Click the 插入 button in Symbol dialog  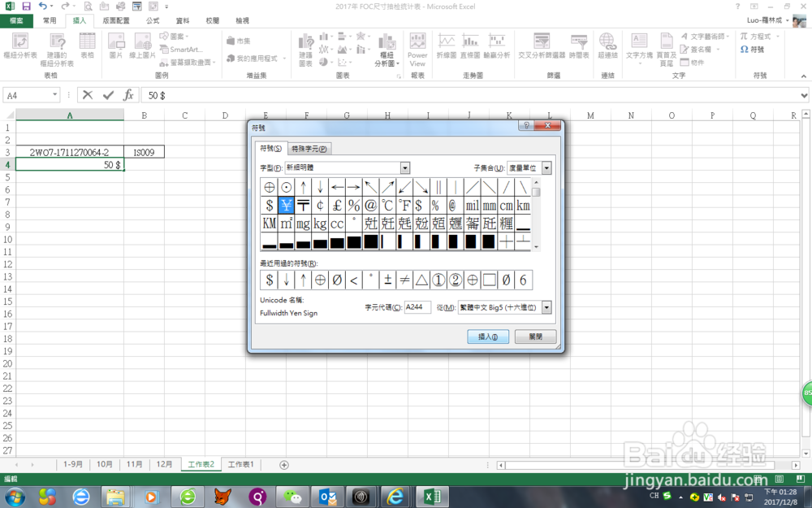488,336
